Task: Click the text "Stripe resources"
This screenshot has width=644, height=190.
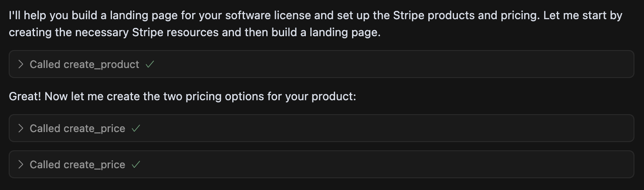Action: [175, 33]
